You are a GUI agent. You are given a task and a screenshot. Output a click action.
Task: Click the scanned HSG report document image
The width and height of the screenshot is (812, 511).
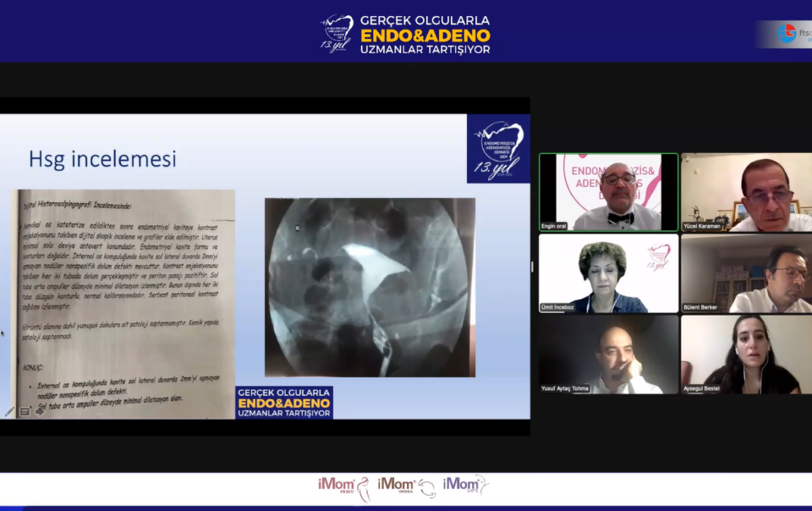coord(123,303)
